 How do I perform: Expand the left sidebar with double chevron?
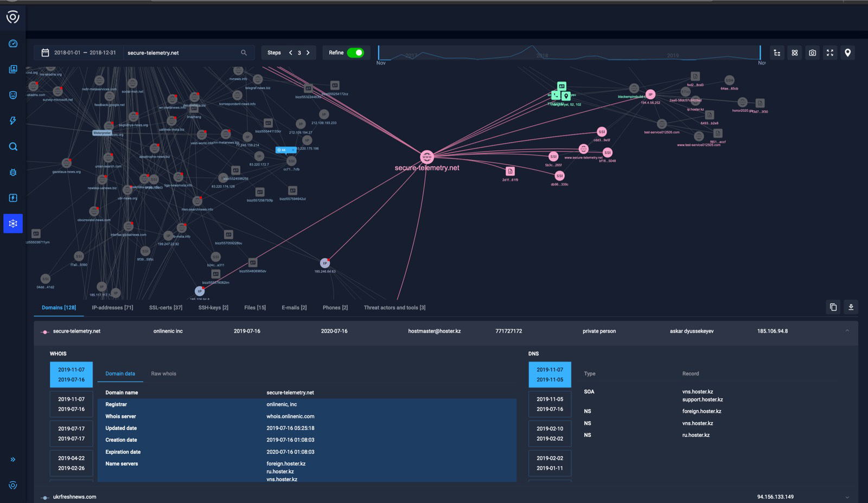click(x=13, y=460)
